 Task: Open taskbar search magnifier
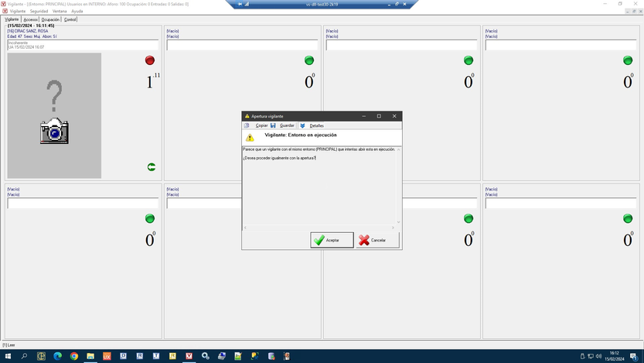[x=24, y=356]
